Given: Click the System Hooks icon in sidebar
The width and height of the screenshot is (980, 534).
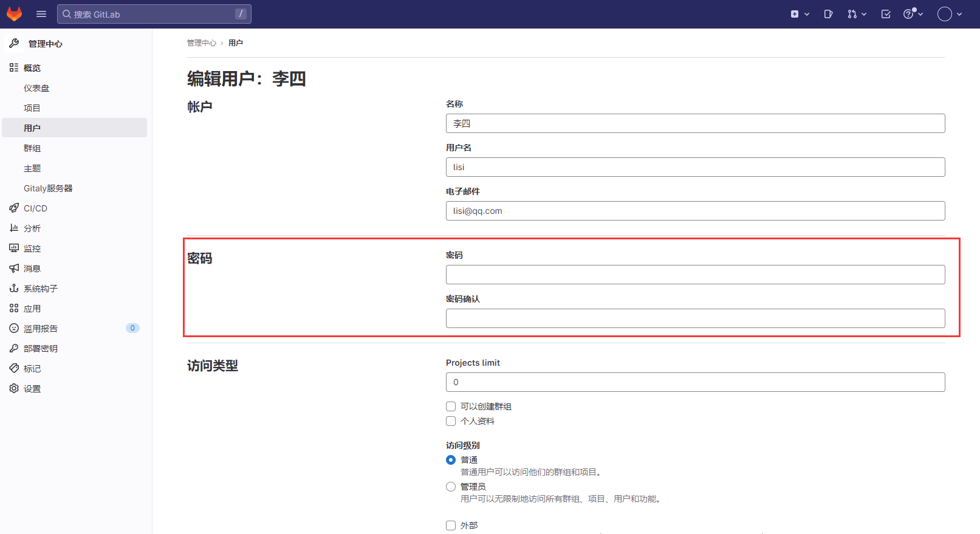Looking at the screenshot, I should (14, 289).
